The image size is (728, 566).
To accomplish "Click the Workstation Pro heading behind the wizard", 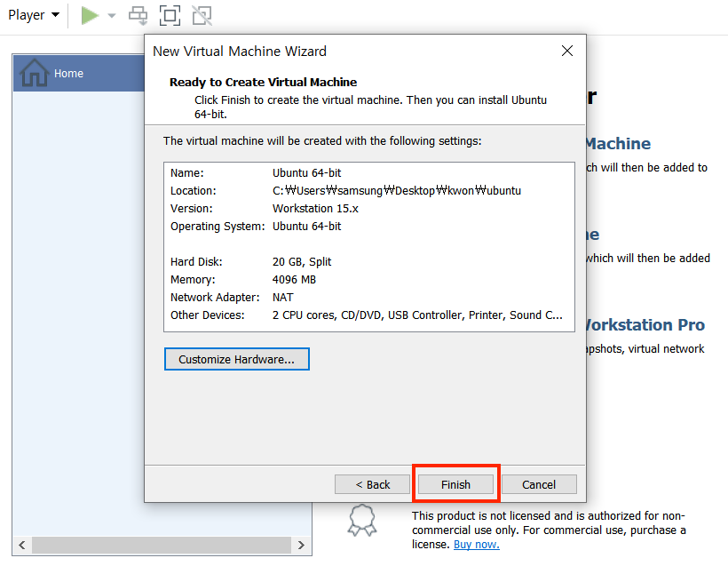I will coord(645,324).
